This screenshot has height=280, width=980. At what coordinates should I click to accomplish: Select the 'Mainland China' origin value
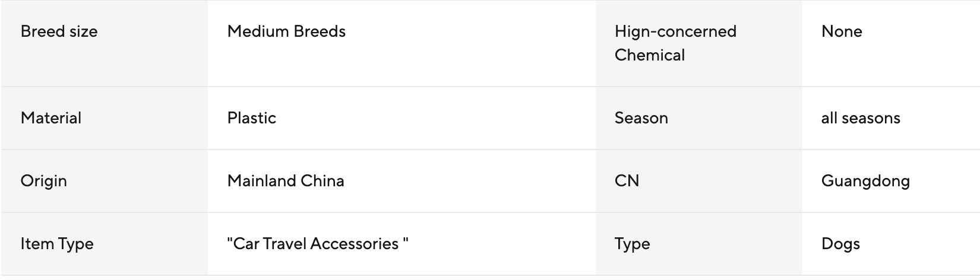pyautogui.click(x=286, y=181)
